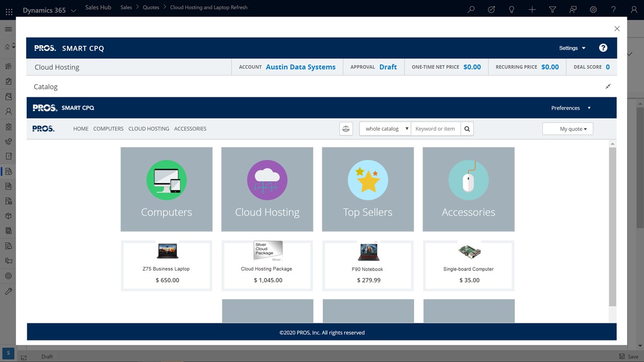Go to the Quotes breadcrumb
644x362 pixels.
point(151,8)
